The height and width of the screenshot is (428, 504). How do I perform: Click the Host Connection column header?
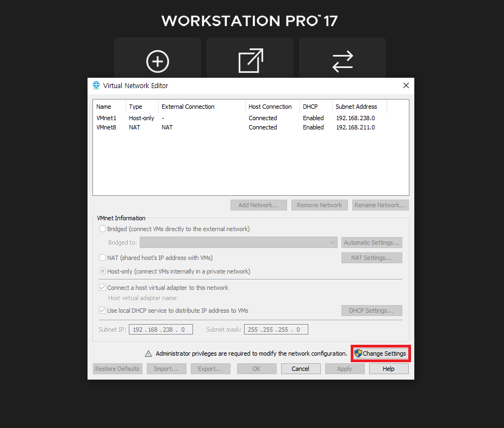[x=272, y=107]
